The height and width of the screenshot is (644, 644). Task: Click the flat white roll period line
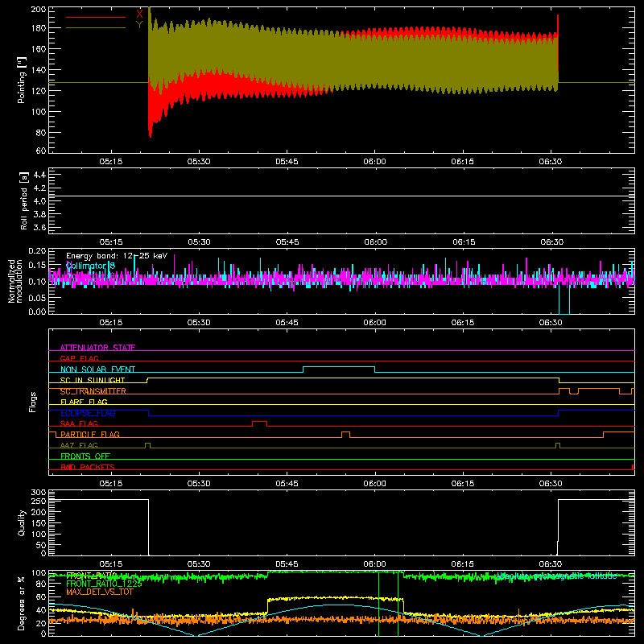(341, 196)
